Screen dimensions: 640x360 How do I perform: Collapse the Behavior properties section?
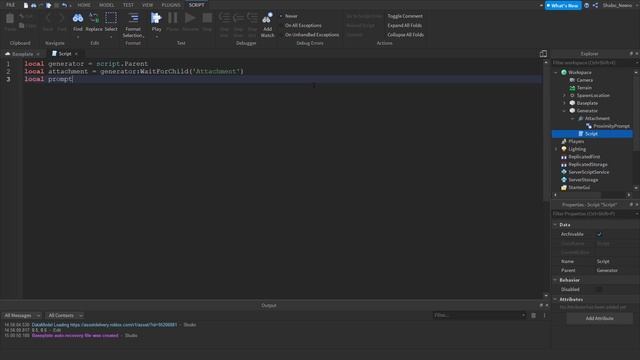point(555,280)
